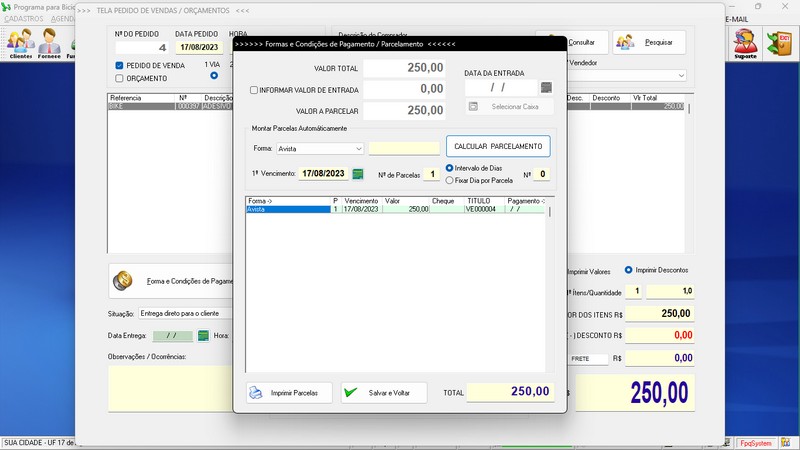
Task: Open calendar icon next to Data da Entrada
Action: click(x=545, y=88)
